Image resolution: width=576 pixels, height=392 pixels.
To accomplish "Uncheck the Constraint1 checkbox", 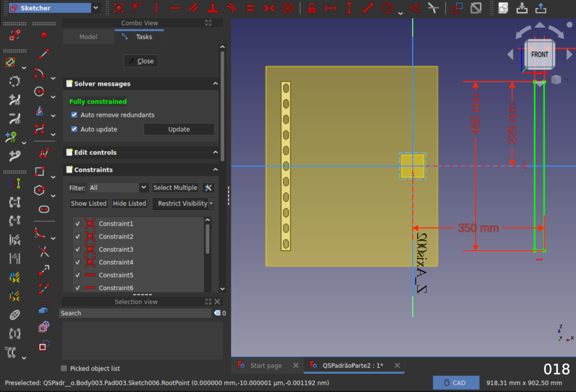I will 77,224.
